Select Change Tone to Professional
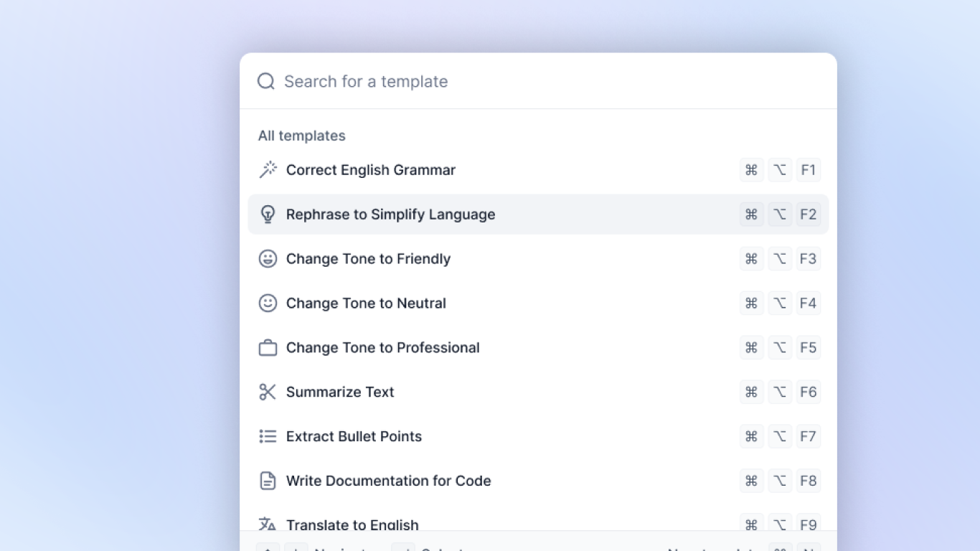The height and width of the screenshot is (551, 980). click(x=382, y=348)
